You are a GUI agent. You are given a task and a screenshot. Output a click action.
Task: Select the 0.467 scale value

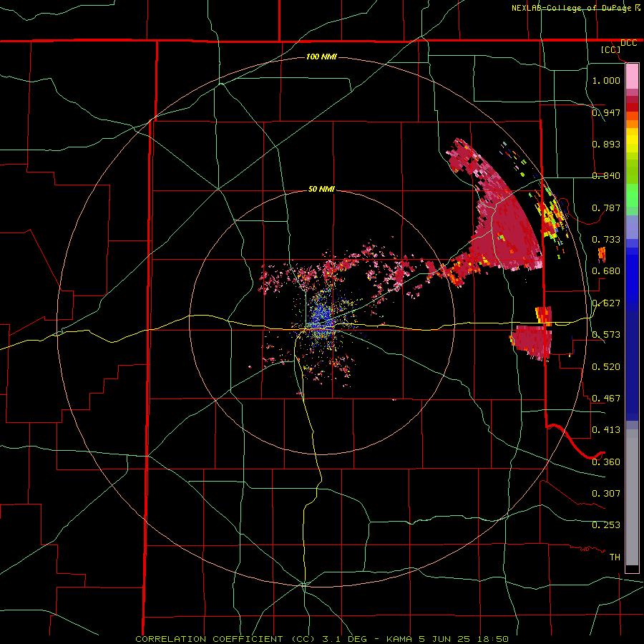606,399
